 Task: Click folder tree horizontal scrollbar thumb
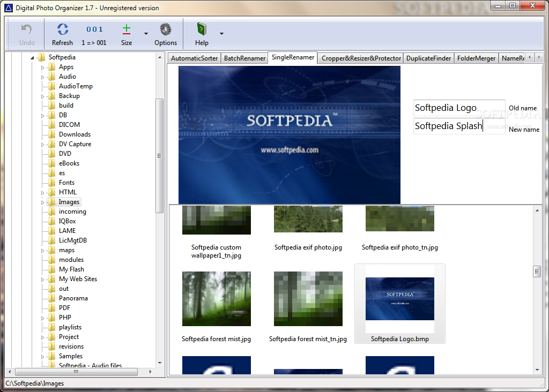[x=76, y=372]
